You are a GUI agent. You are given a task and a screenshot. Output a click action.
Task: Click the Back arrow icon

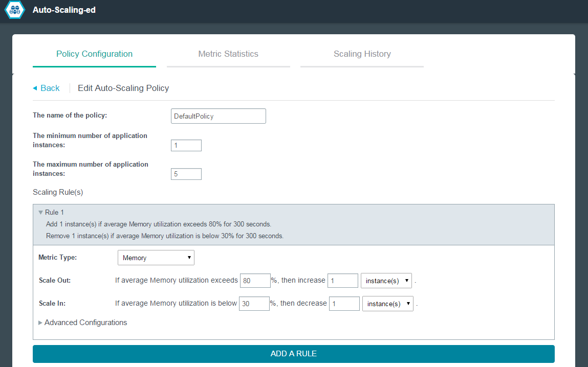point(35,88)
